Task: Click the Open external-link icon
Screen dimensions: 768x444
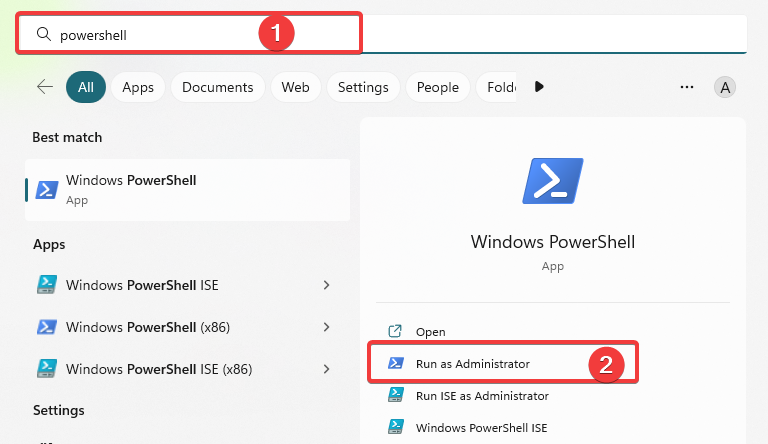Action: 395,332
